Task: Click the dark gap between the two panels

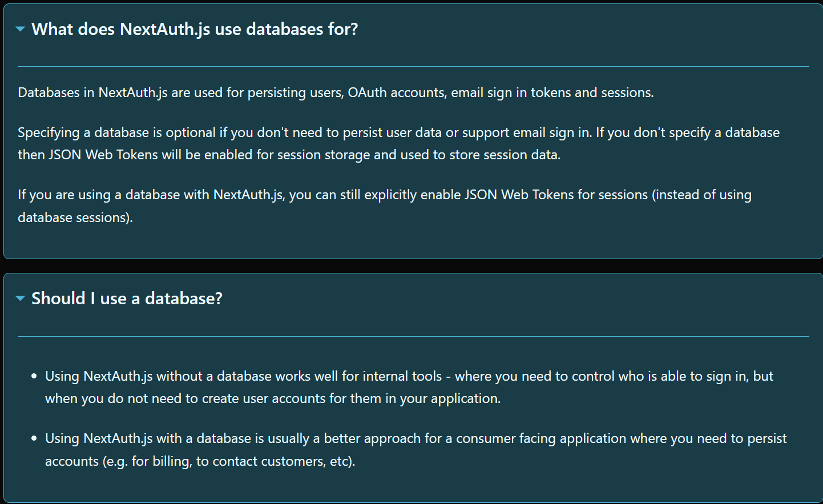Action: click(411, 266)
